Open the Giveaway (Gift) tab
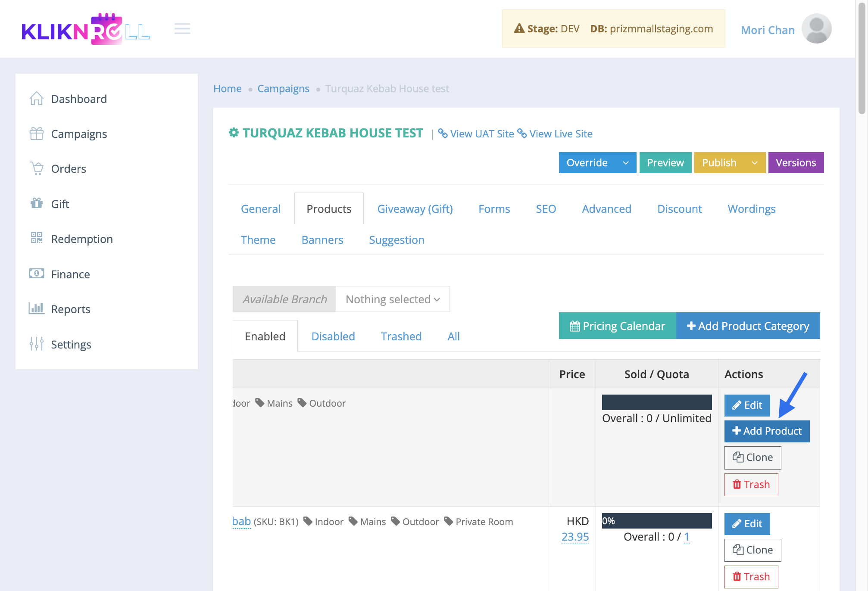This screenshot has width=868, height=591. [x=415, y=209]
